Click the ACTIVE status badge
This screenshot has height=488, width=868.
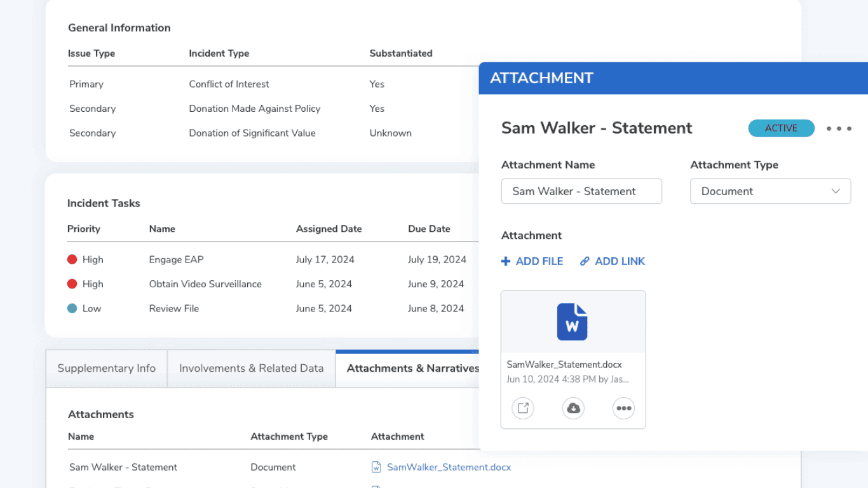tap(781, 128)
